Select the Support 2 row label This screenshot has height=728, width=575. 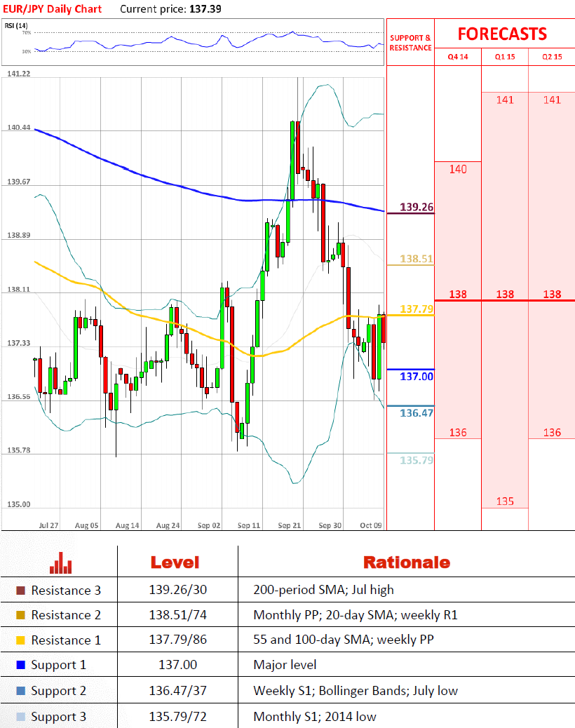point(58,692)
